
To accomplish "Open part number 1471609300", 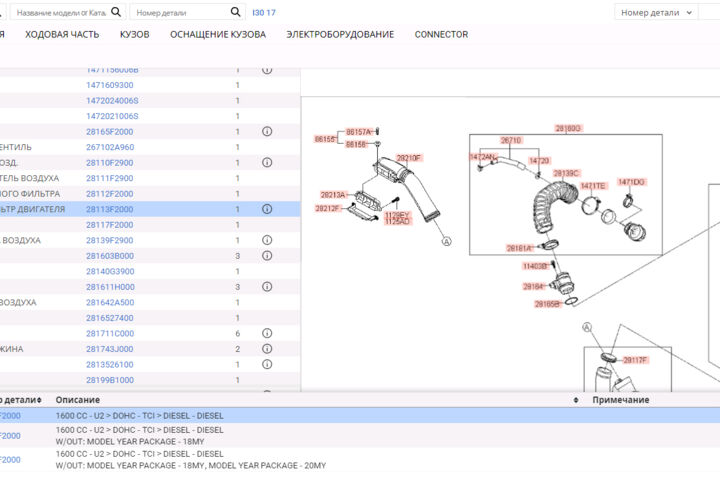I will (110, 85).
